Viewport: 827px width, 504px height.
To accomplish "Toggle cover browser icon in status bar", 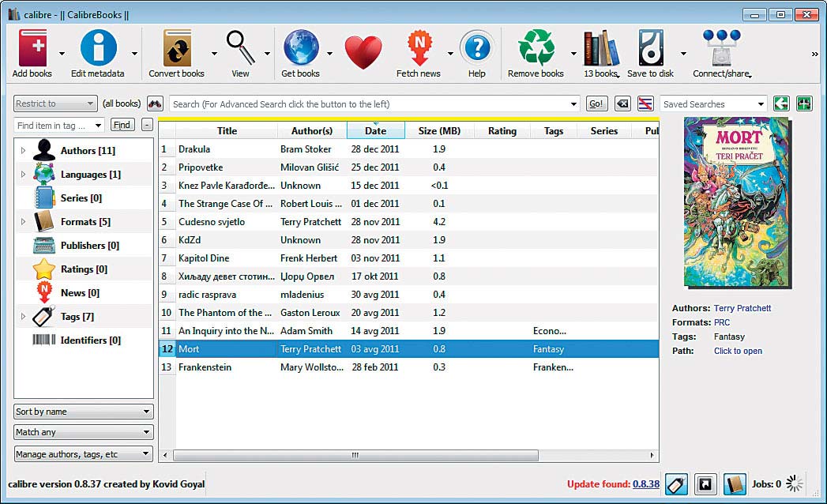I will tap(705, 484).
